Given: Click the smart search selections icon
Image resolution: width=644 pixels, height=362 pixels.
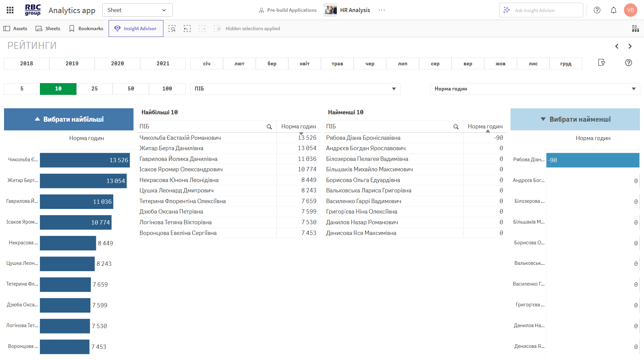Looking at the screenshot, I should (x=172, y=28).
